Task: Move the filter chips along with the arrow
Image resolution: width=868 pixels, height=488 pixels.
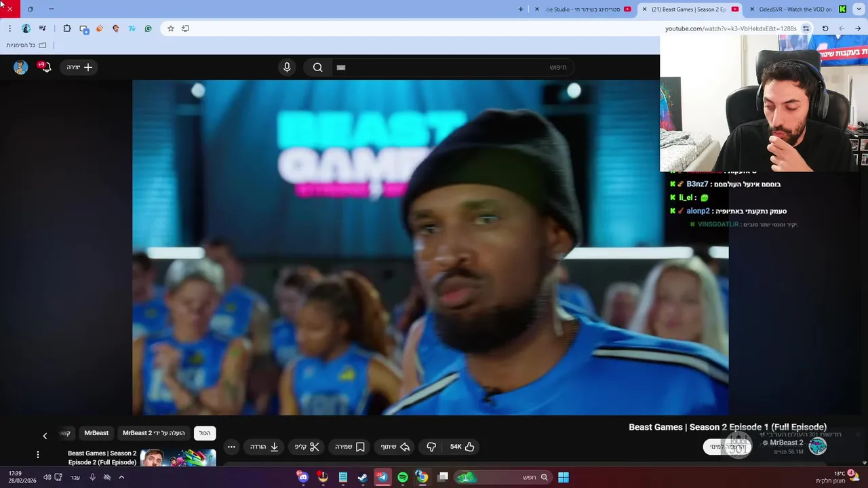Action: point(45,436)
